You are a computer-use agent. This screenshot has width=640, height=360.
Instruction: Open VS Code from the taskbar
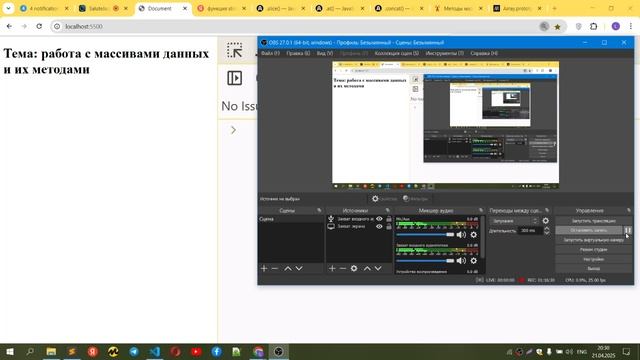(x=155, y=351)
